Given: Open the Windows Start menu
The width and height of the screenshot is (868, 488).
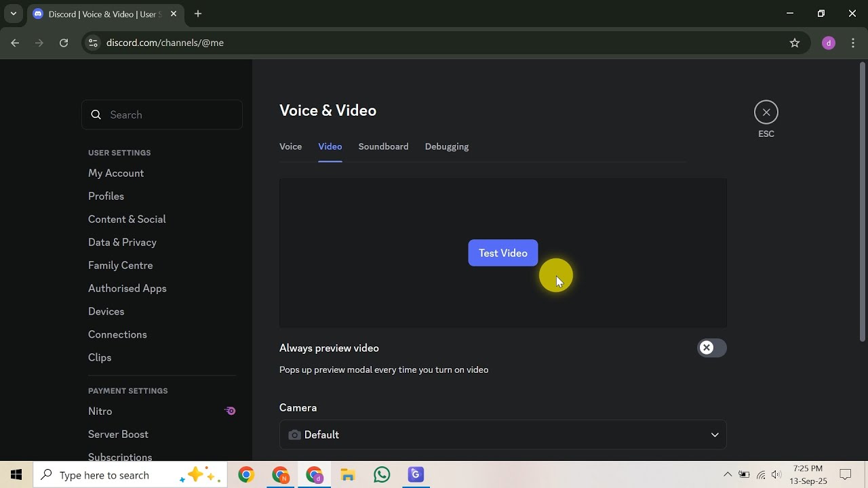Looking at the screenshot, I should pos(16,475).
